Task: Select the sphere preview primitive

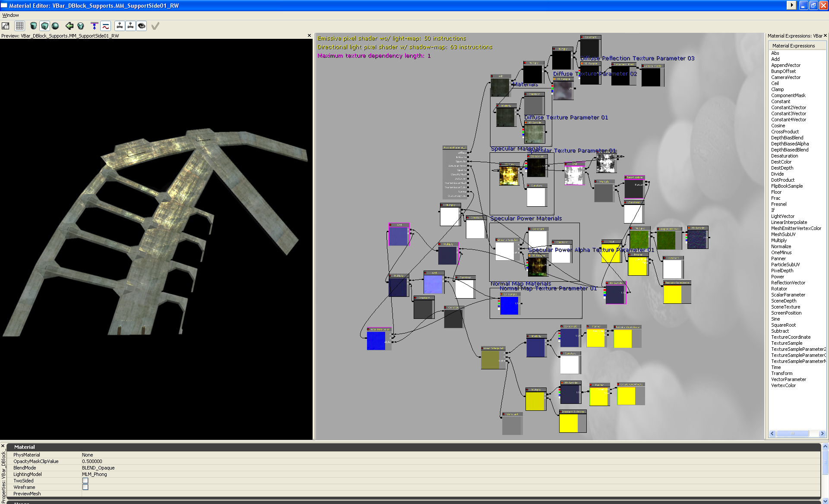Action: pos(55,26)
